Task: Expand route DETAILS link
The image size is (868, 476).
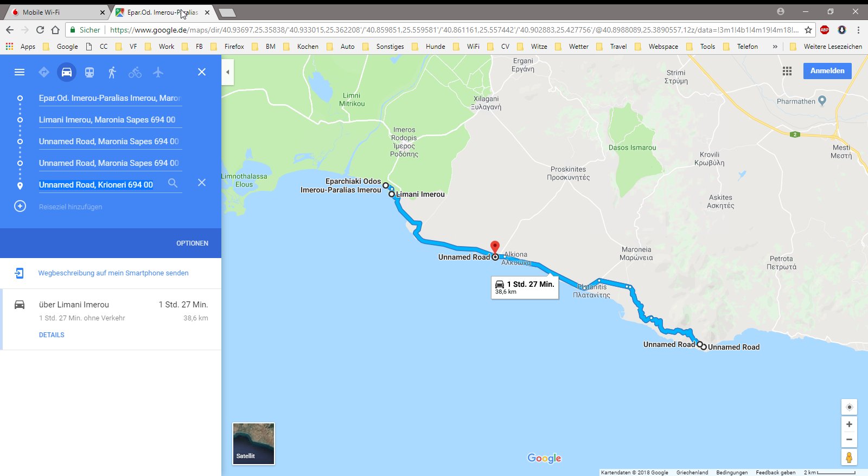Action: (x=52, y=335)
